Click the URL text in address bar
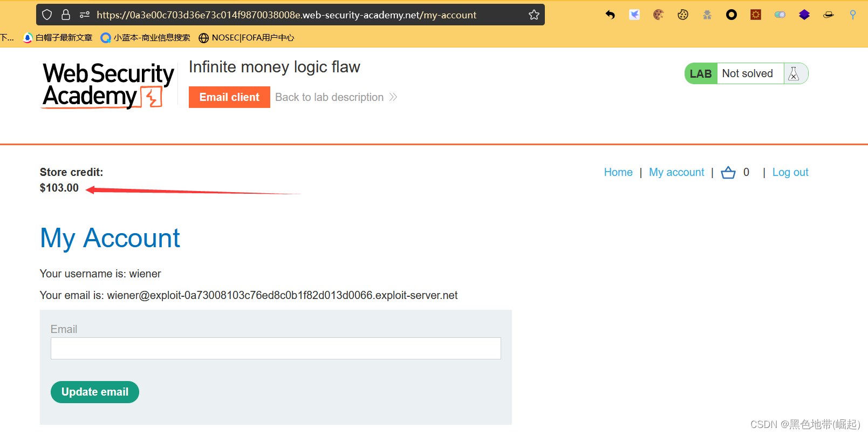This screenshot has height=435, width=868. [x=286, y=15]
